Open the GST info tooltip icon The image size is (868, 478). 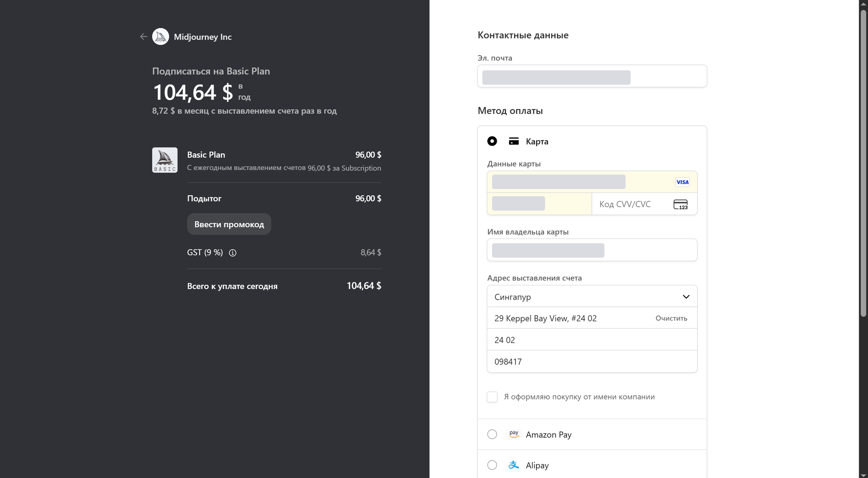(x=233, y=253)
